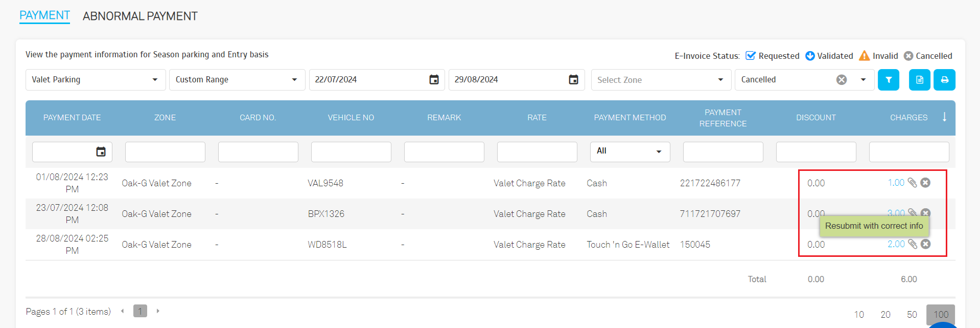Viewport: 980px width, 328px height.
Task: Click the printer icon button
Action: coord(944,80)
